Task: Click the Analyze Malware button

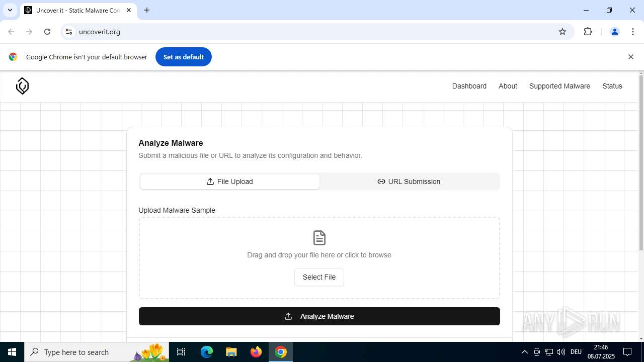Action: 319,316
